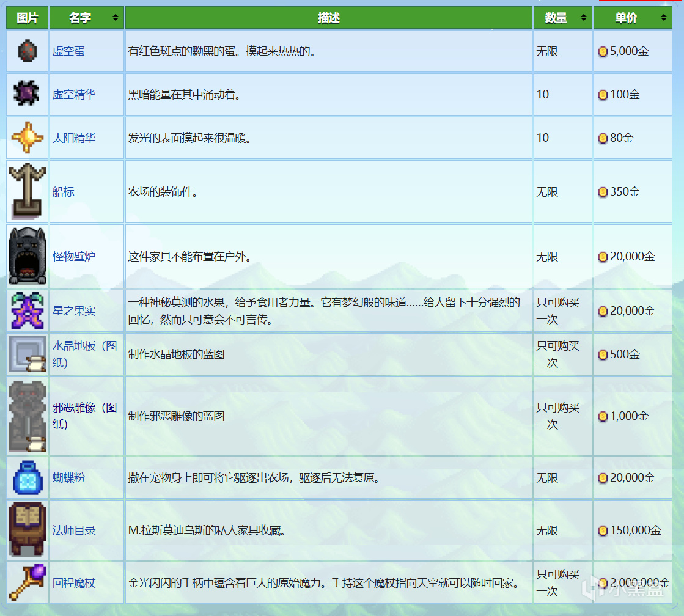
Task: Click description M.拉斯莫迪乌斯的私人家具收藏
Action: [207, 530]
